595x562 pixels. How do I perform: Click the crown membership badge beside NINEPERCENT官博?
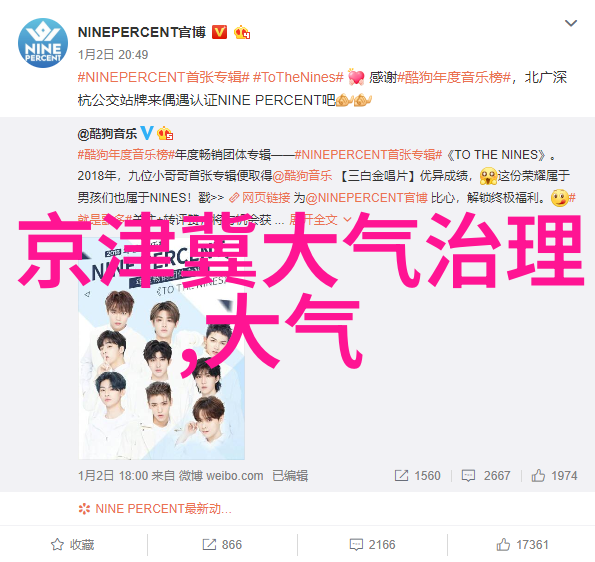click(x=242, y=33)
